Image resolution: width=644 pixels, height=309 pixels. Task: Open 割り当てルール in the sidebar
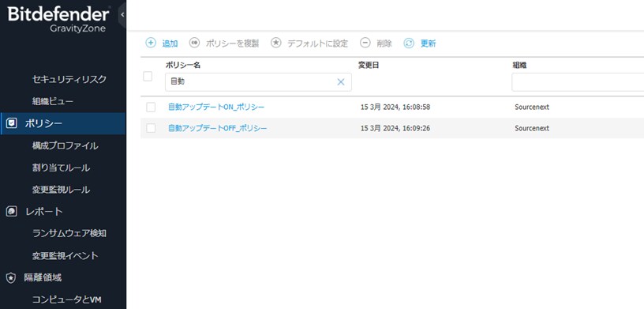(x=62, y=168)
